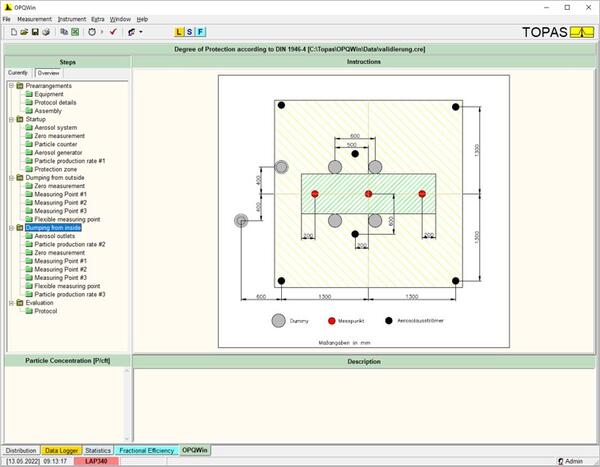Collapse the Prearrangements tree node

[11, 86]
